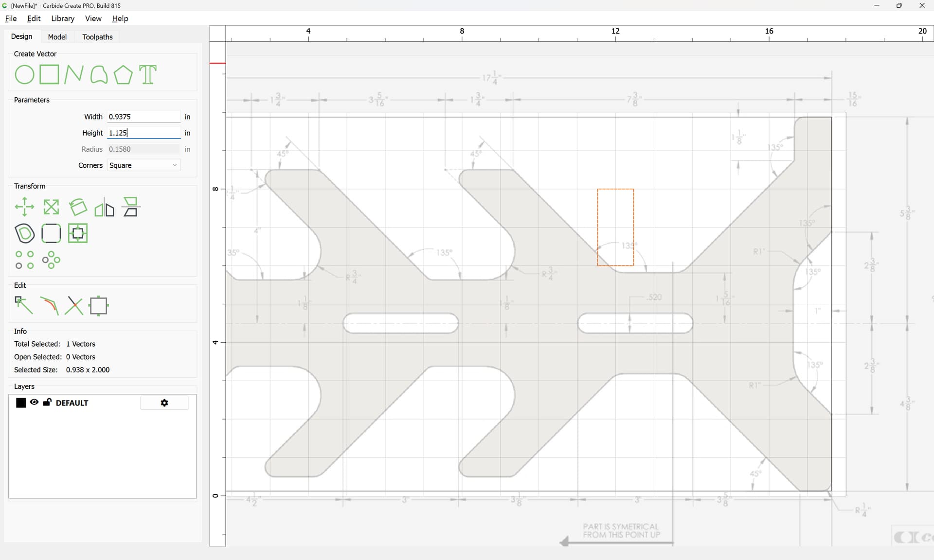Choose the Rotate transform tool
This screenshot has width=934, height=560.
click(x=78, y=207)
